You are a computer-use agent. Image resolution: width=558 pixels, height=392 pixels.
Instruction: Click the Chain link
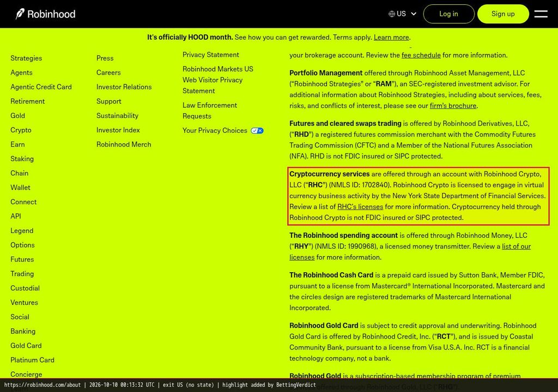pyautogui.click(x=20, y=173)
